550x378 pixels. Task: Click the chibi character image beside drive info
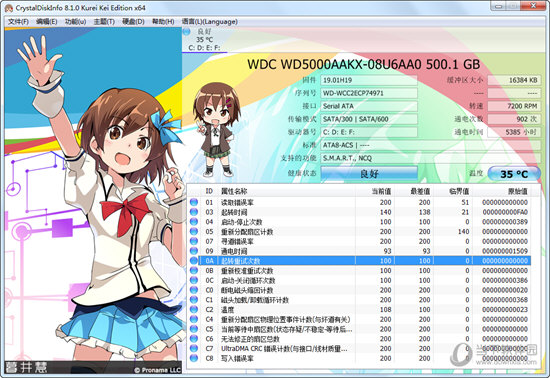tap(216, 130)
